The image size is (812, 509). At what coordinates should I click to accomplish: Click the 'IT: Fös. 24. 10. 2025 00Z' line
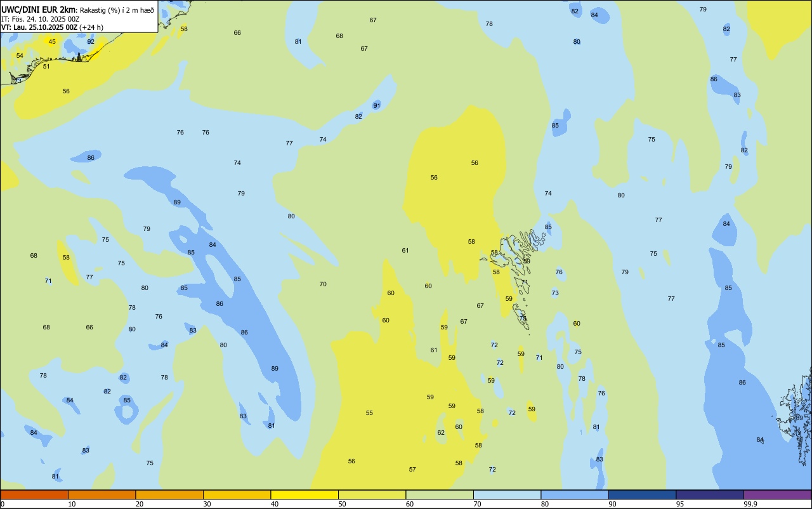(x=41, y=19)
